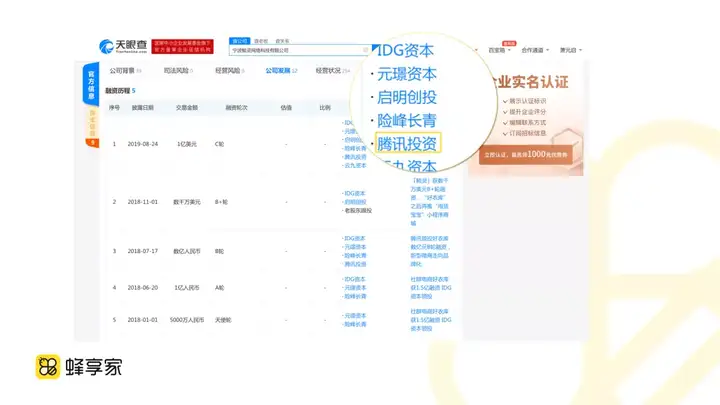Open 险峰长青 link in the 2018-01-01 row
Screen dimensions: 720x405
click(355, 325)
